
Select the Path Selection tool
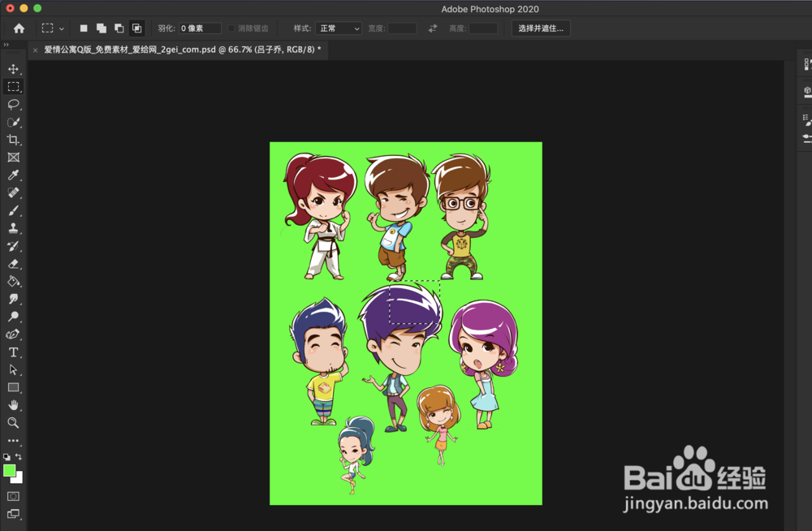[x=13, y=370]
